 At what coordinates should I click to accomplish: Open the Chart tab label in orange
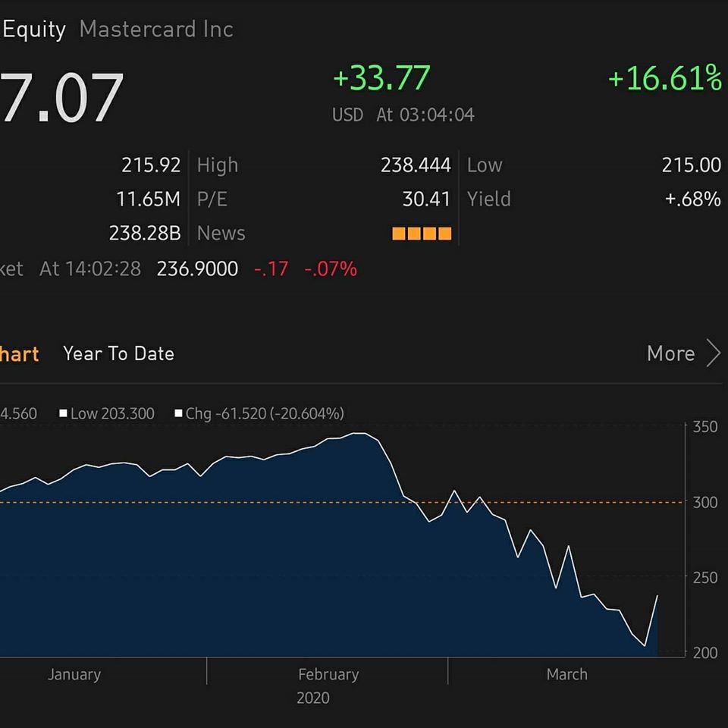(19, 354)
